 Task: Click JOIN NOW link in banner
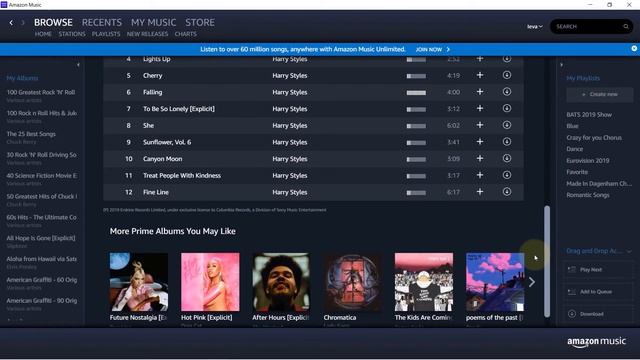[x=433, y=49]
